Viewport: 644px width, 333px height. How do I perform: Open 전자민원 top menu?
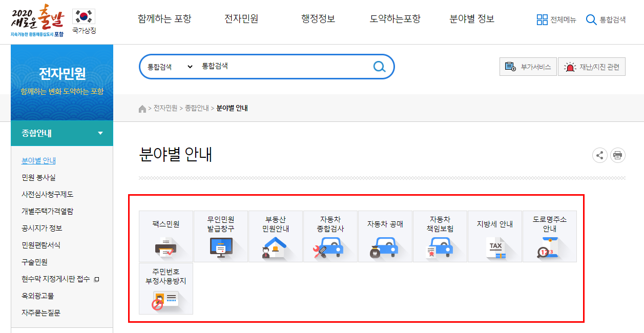coord(241,19)
